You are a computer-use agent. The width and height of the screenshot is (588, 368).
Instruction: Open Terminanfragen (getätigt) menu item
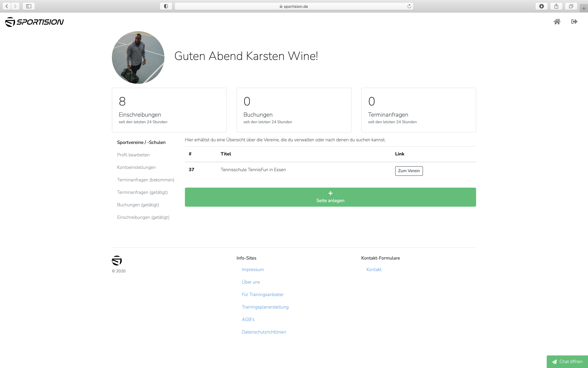pyautogui.click(x=142, y=192)
